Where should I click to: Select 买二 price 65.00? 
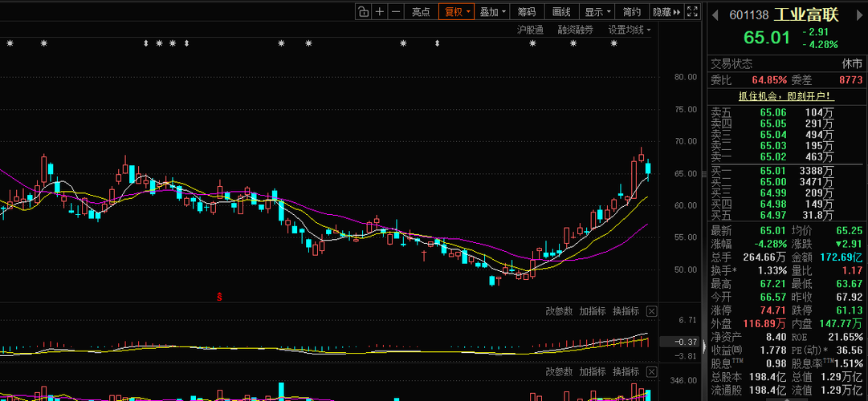coord(772,181)
